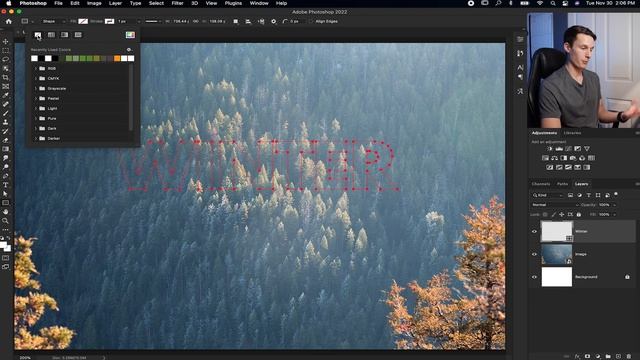
Task: Select the Brush tool
Action: (6, 113)
